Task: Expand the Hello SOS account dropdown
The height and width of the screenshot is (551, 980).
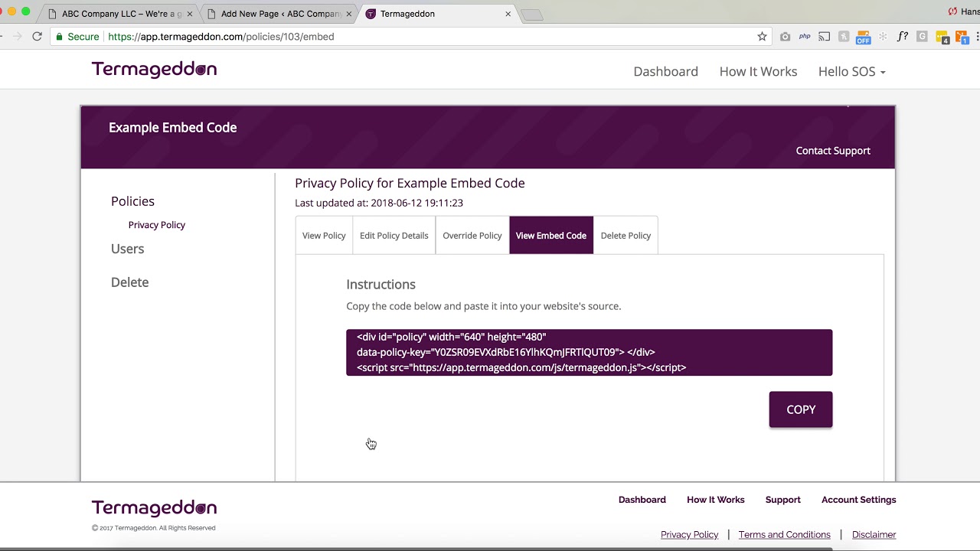Action: click(x=851, y=71)
